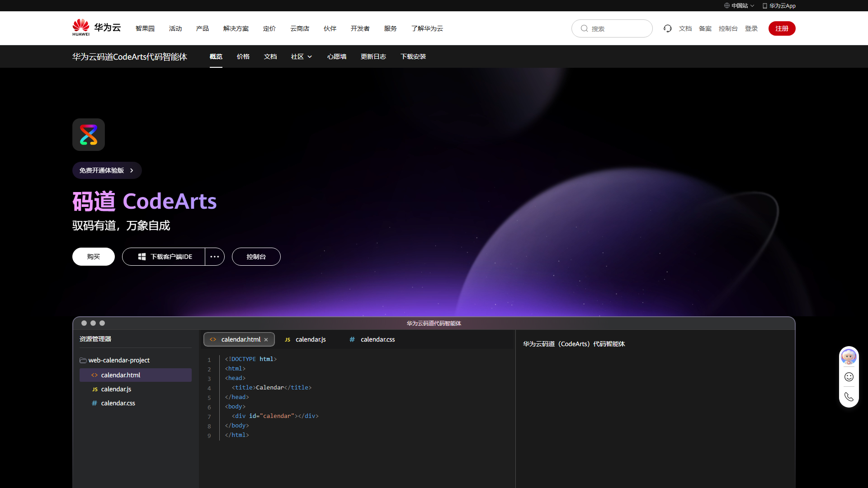Click the Windows logo on download button
Image resolution: width=868 pixels, height=488 pixels.
pyautogui.click(x=142, y=257)
